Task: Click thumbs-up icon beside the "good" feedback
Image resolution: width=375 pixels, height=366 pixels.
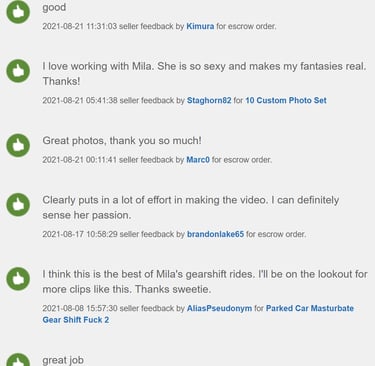Action: pyautogui.click(x=18, y=12)
